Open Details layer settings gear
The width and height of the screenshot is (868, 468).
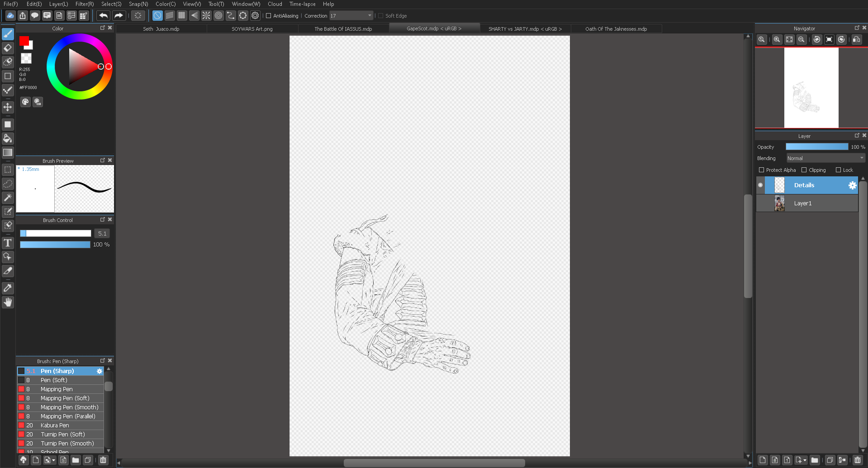coord(852,185)
